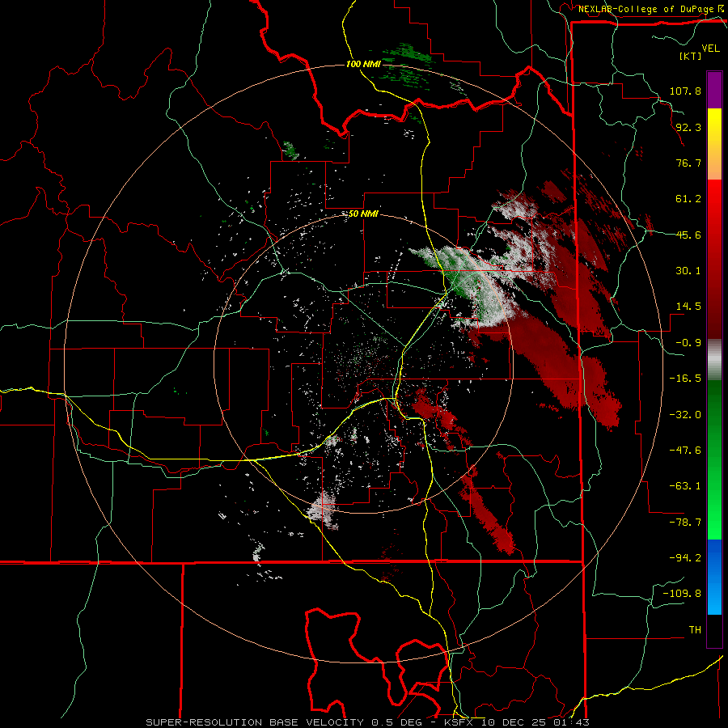Select the -16.5 velocity scale value

click(685, 379)
